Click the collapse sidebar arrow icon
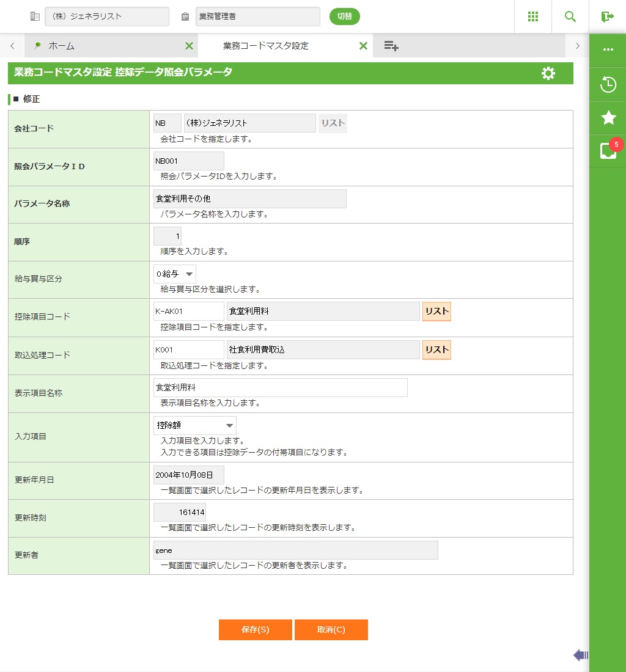 click(x=580, y=656)
